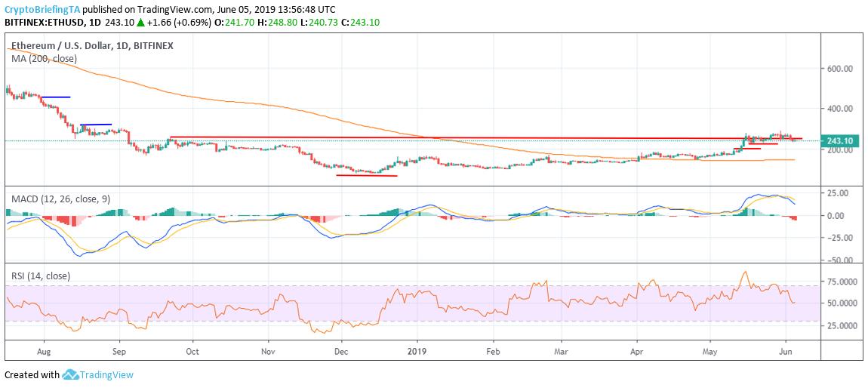Click the RSI 25.0000 axis label
The height and width of the screenshot is (388, 868).
click(844, 325)
